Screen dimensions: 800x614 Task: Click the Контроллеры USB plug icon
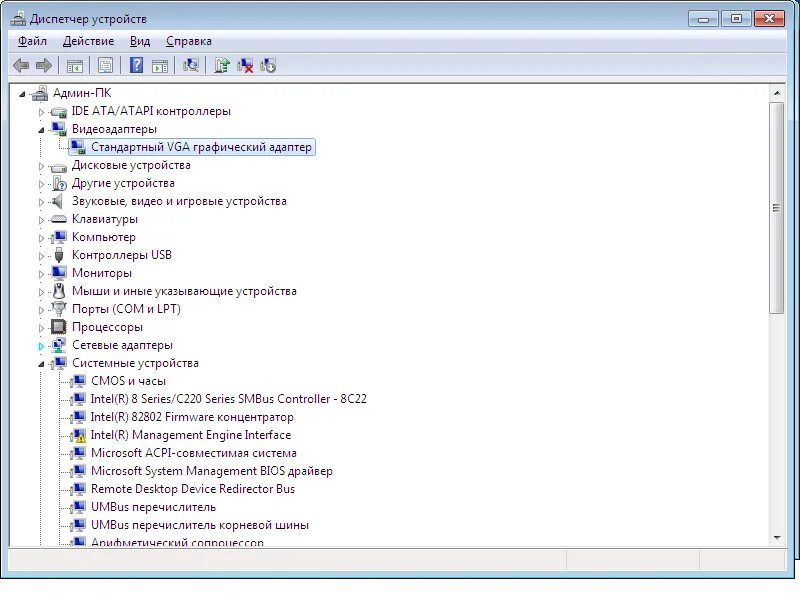pos(59,255)
